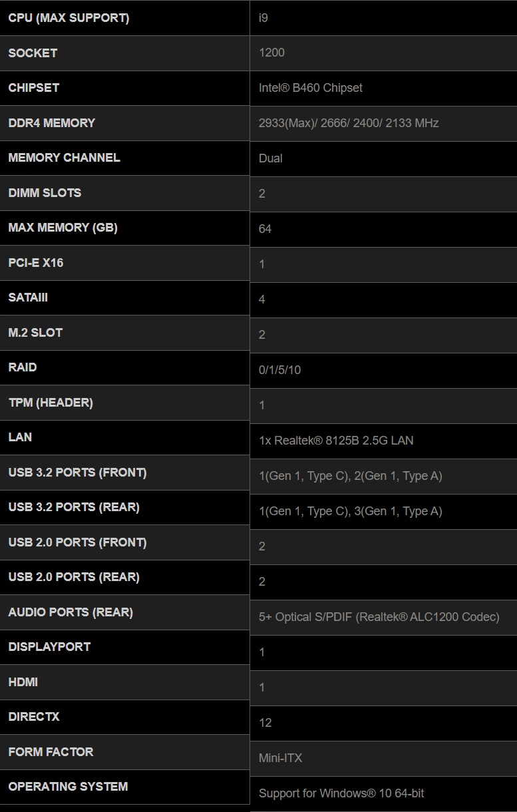Select the MAX MEMORY value 64

265,229
